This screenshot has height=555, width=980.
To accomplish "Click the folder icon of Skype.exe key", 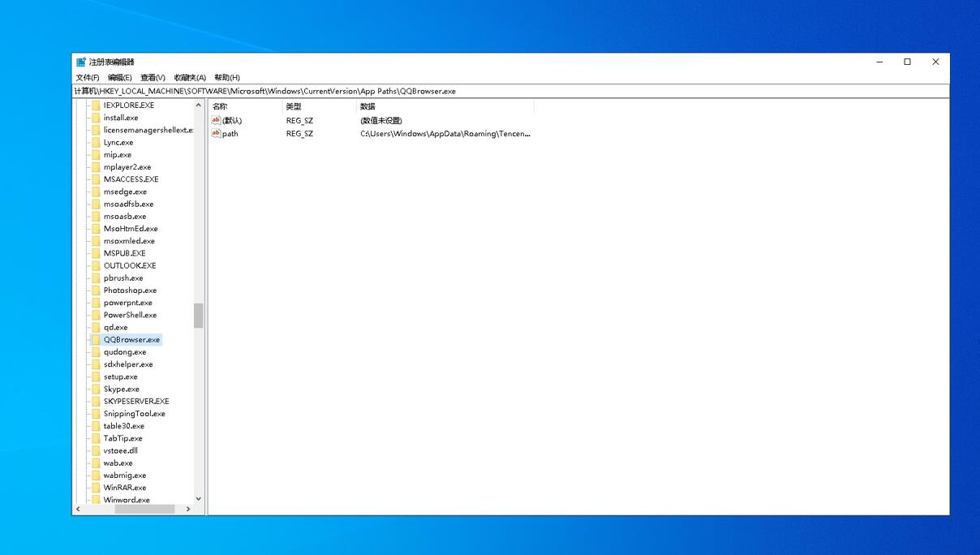I will [96, 389].
